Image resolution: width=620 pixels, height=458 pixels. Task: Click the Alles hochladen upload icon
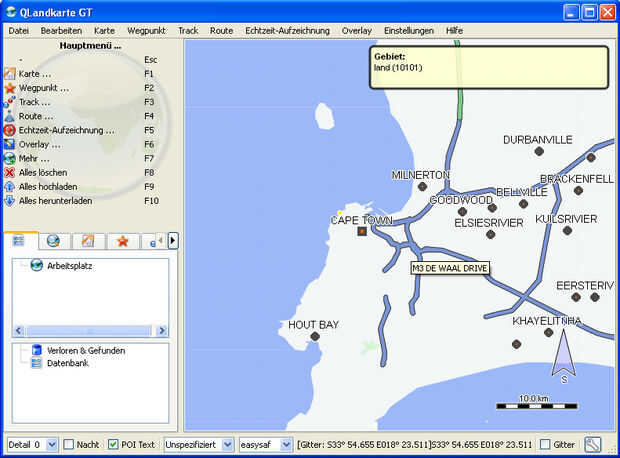pos(9,187)
